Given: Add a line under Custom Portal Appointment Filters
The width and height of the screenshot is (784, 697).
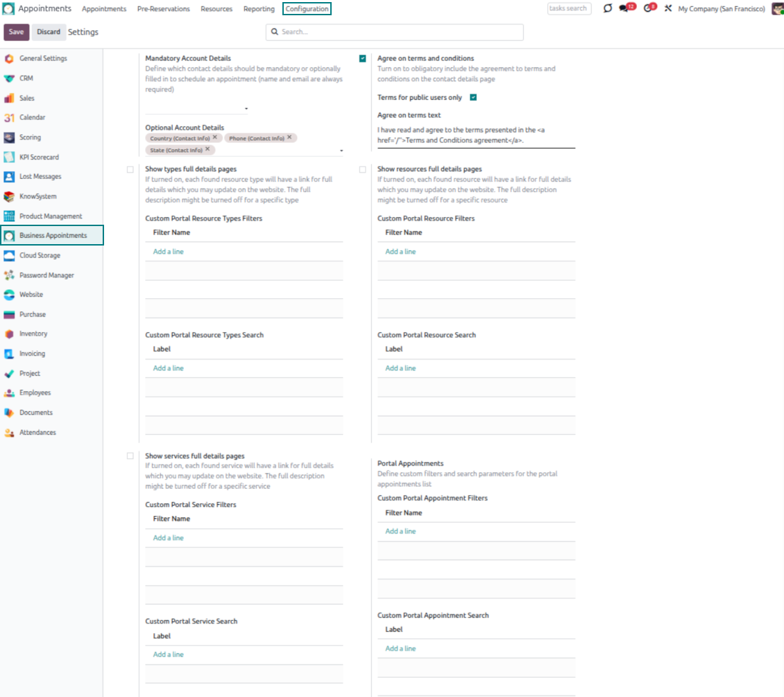Looking at the screenshot, I should pyautogui.click(x=400, y=531).
